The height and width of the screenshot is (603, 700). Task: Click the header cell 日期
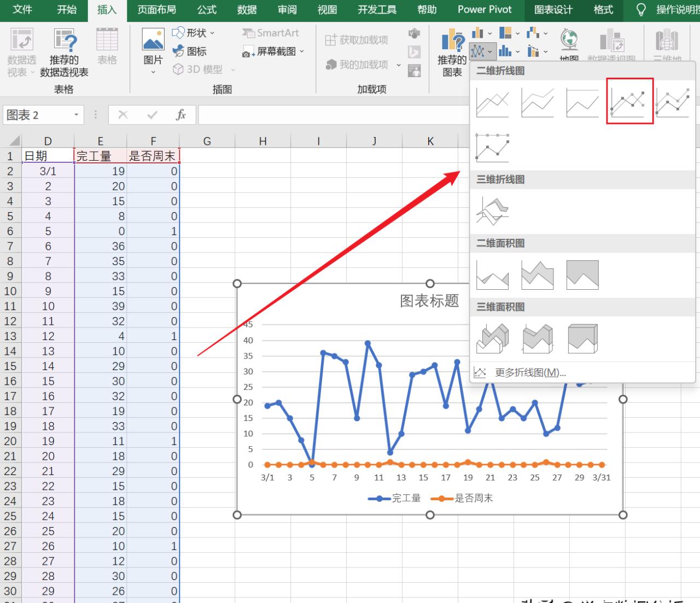coord(48,156)
